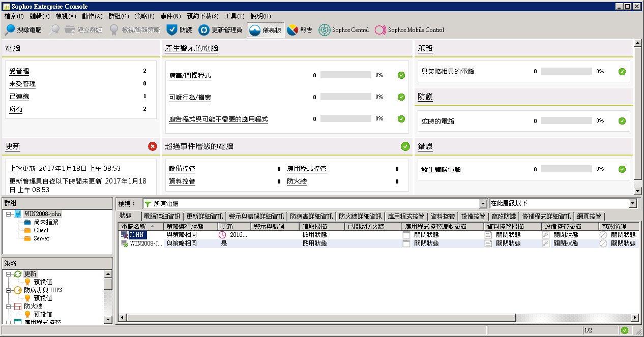The height and width of the screenshot is (337, 644).
Task: Click the 病毒/間諜程式 progress bar
Action: pos(345,75)
